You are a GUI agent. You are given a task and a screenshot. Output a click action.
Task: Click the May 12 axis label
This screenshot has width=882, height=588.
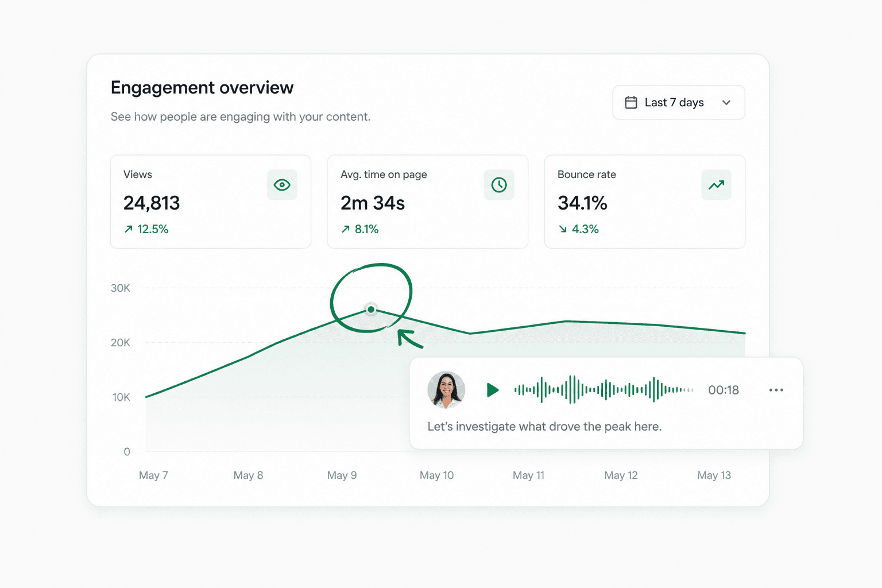pos(621,475)
